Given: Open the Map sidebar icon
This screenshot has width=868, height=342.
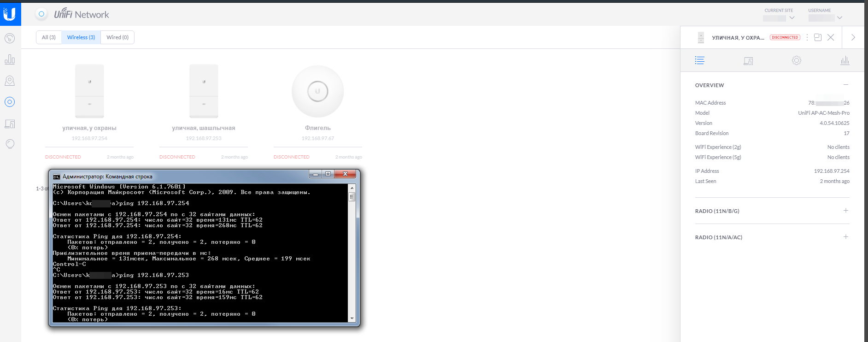Looking at the screenshot, I should click(10, 81).
